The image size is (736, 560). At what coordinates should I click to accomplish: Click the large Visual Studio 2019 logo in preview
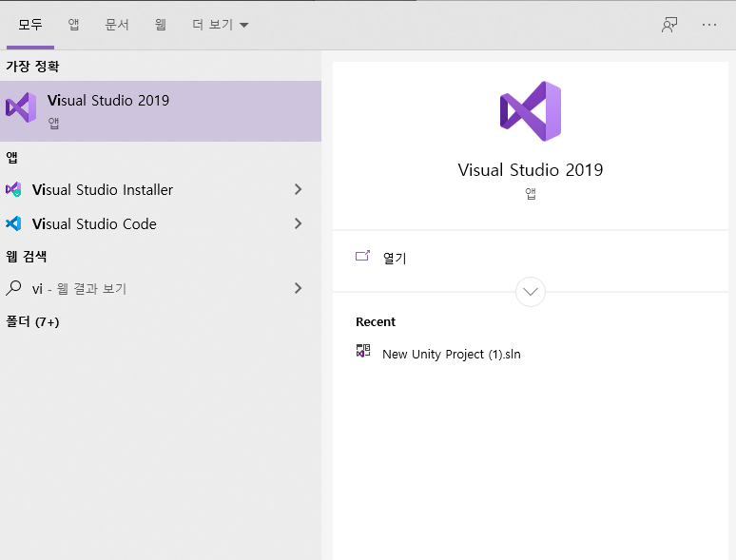(x=531, y=111)
